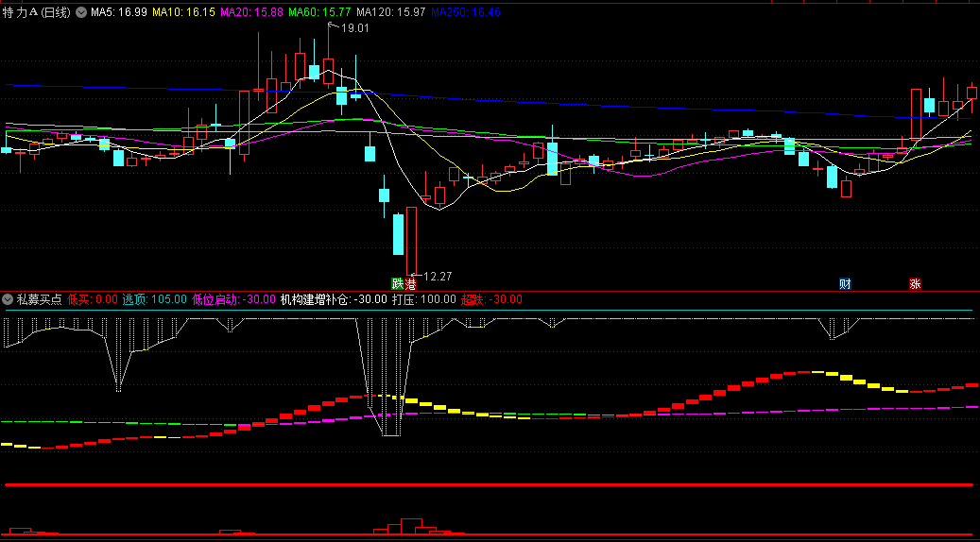Click the tall red candlestick above 港 marker
Image resolution: width=980 pixels, height=542 pixels.
pos(411,241)
